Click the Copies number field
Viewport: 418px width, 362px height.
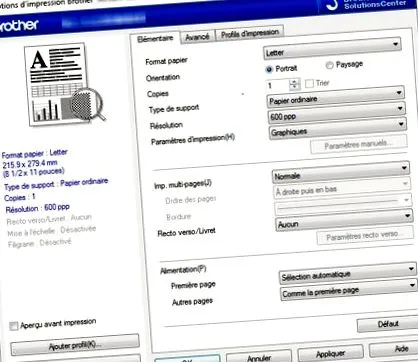pyautogui.click(x=277, y=85)
